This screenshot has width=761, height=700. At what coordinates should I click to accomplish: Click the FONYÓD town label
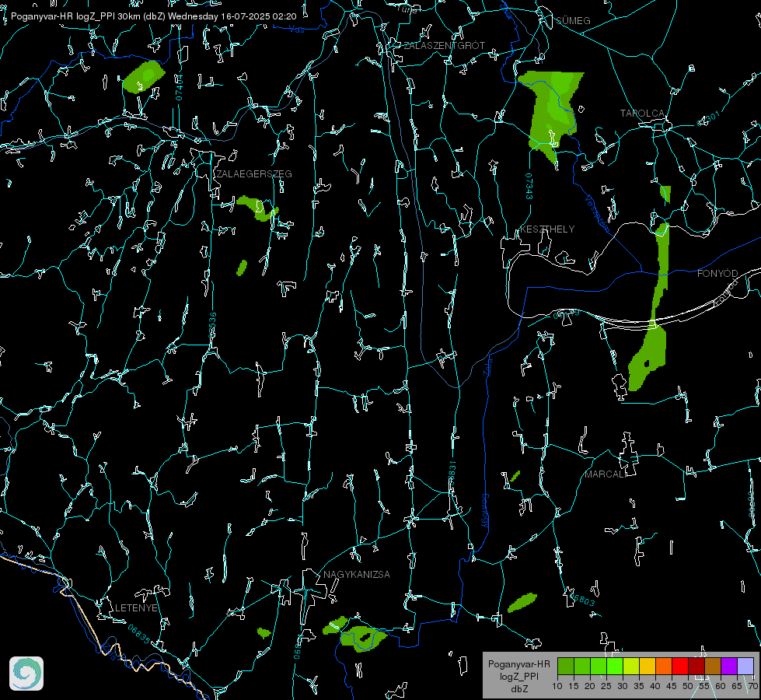(x=717, y=274)
